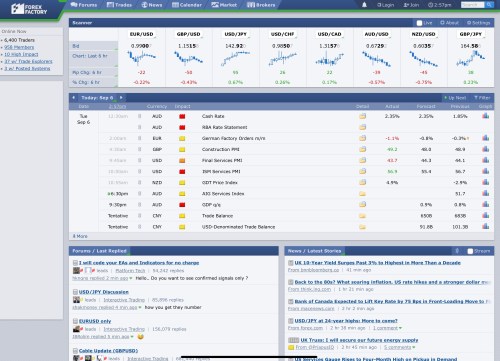Click story icon beside UK 10-Year Yield

[x=291, y=263]
